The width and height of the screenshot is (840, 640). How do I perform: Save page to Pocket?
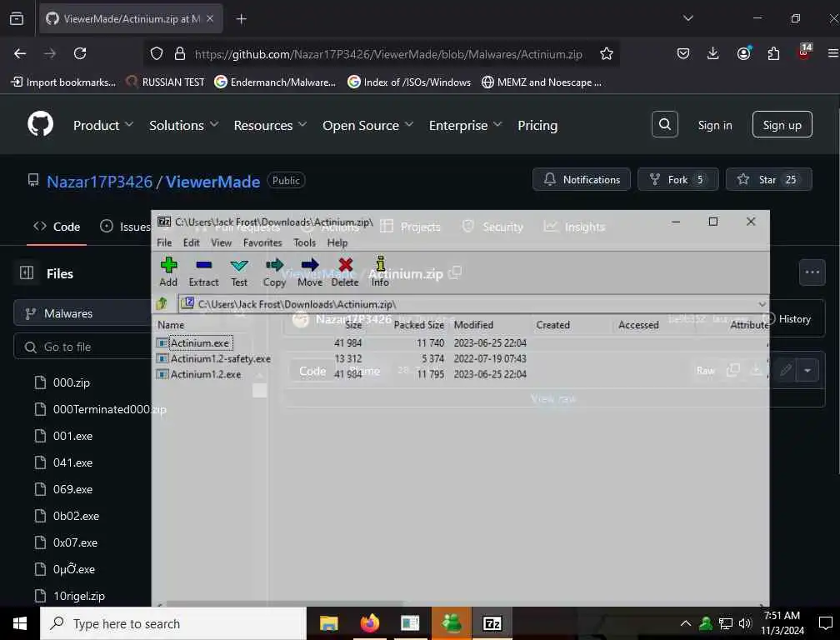pos(683,53)
